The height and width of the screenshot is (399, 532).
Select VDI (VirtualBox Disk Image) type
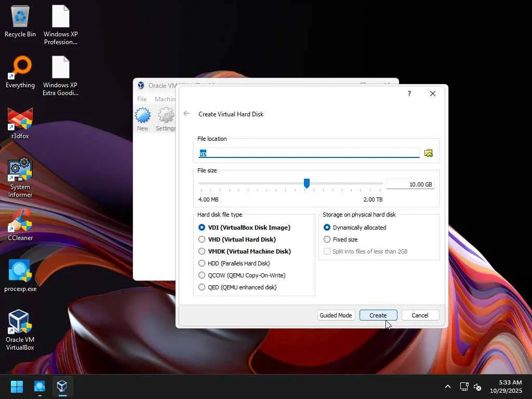(244, 228)
